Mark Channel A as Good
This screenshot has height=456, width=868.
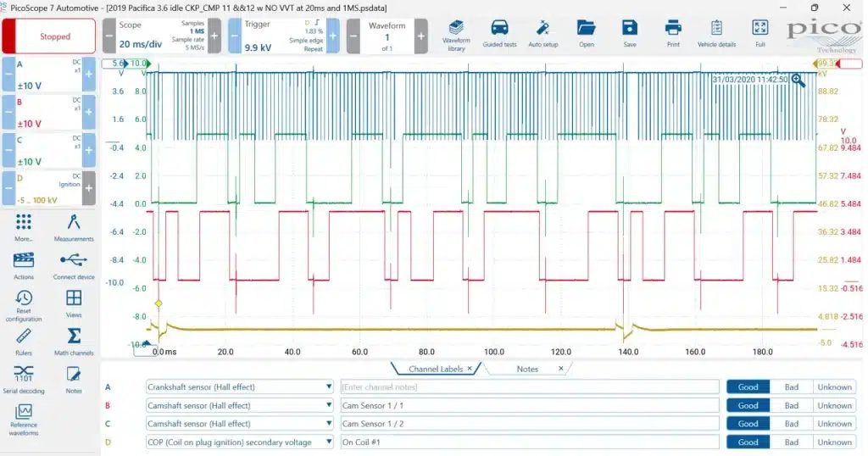(748, 386)
